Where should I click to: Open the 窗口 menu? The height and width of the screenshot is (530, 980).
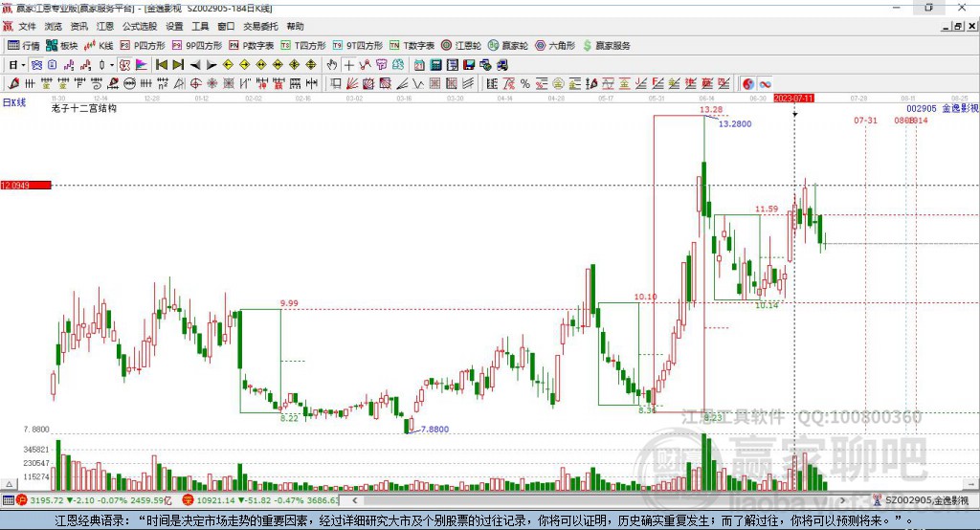pyautogui.click(x=226, y=26)
